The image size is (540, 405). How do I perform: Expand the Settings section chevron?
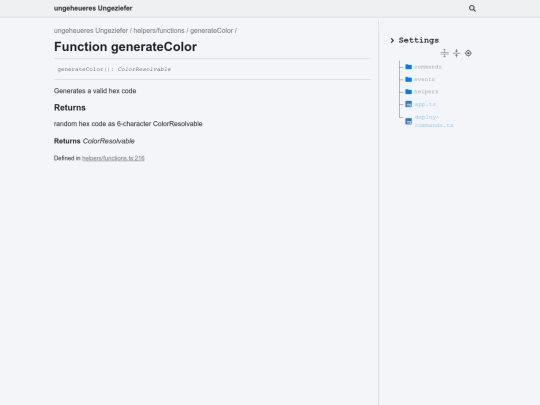[392, 40]
